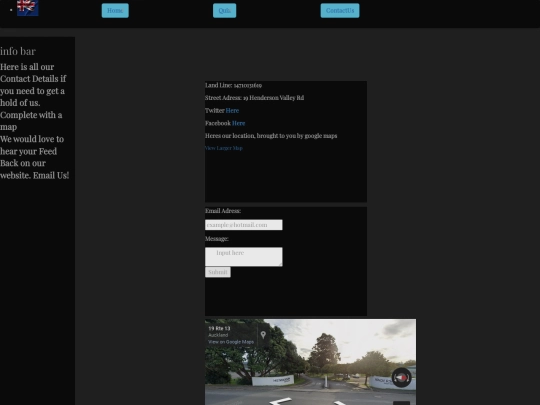Click the 'Heres our location' text

point(271,136)
